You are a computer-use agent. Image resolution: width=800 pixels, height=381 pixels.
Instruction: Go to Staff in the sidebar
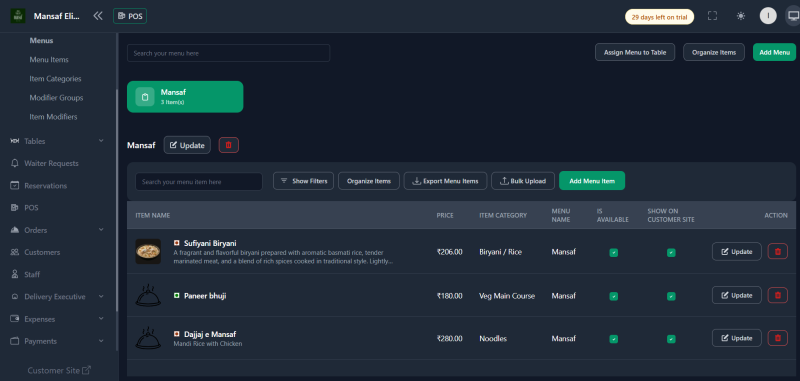pos(32,274)
